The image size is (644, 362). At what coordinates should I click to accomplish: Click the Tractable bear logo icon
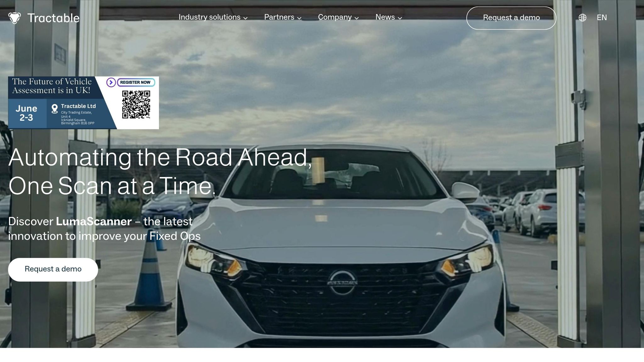(14, 18)
